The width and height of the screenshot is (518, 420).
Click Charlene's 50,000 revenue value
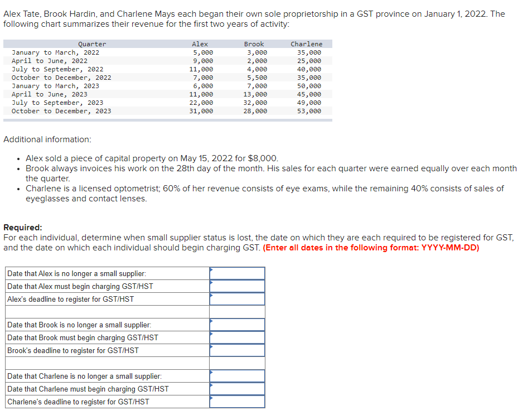click(309, 86)
